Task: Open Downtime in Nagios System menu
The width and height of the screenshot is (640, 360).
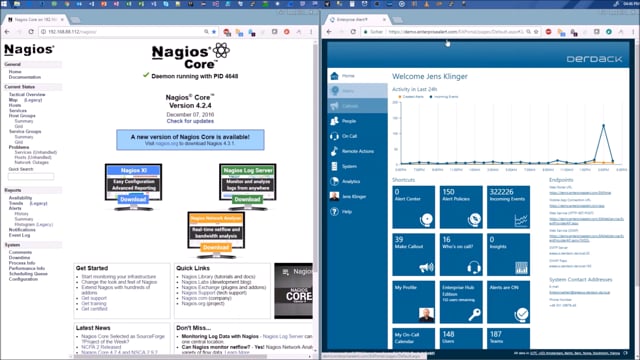Action: coord(19,258)
